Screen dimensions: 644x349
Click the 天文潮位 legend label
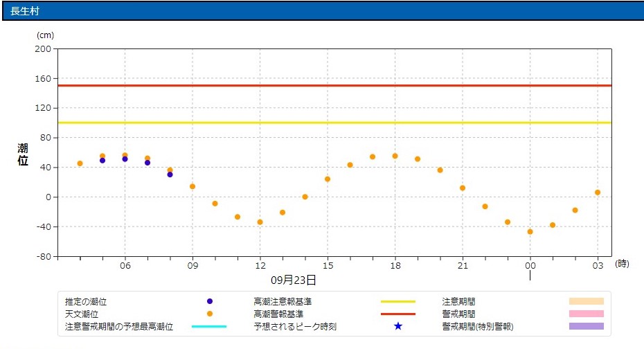81,314
